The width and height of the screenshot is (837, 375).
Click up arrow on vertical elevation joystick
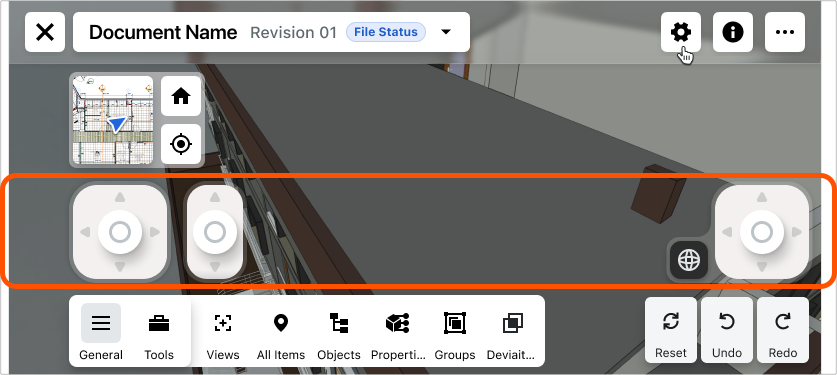215,197
